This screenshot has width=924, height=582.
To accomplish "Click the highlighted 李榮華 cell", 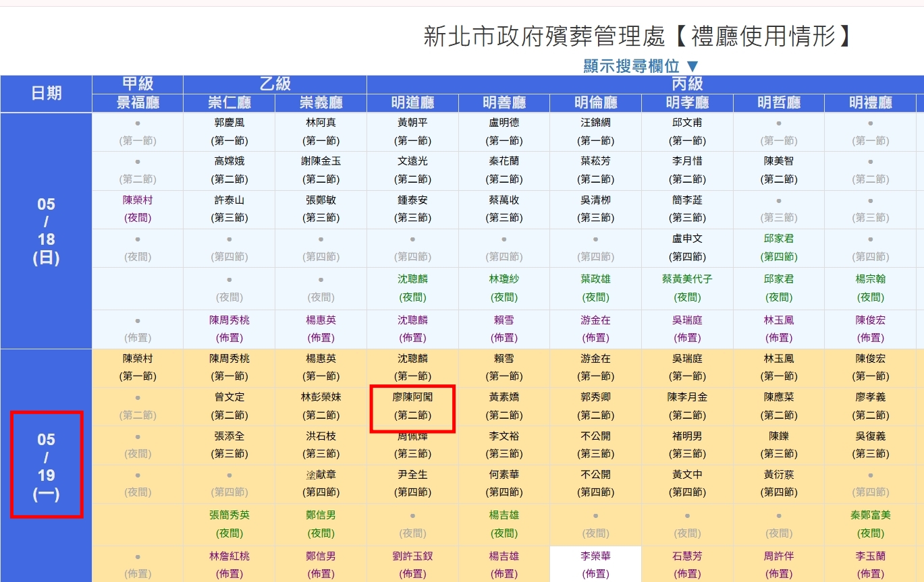I will pyautogui.click(x=596, y=564).
